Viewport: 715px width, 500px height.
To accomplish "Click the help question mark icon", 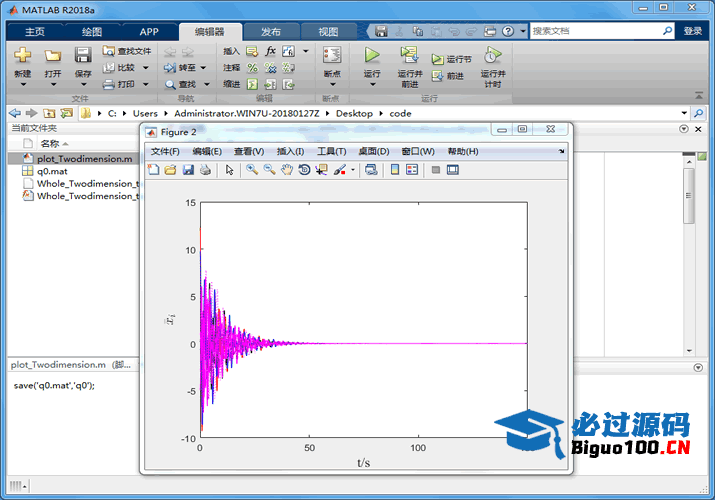I will tap(508, 31).
